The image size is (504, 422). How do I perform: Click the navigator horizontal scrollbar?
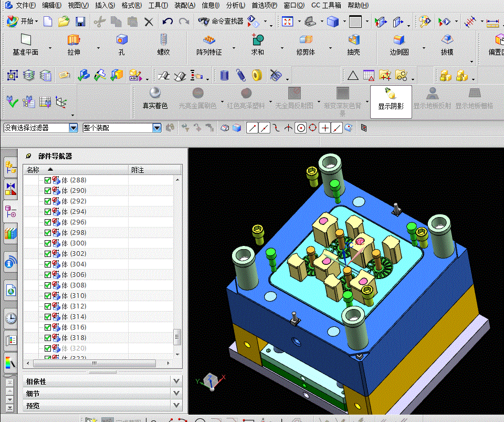point(94,363)
